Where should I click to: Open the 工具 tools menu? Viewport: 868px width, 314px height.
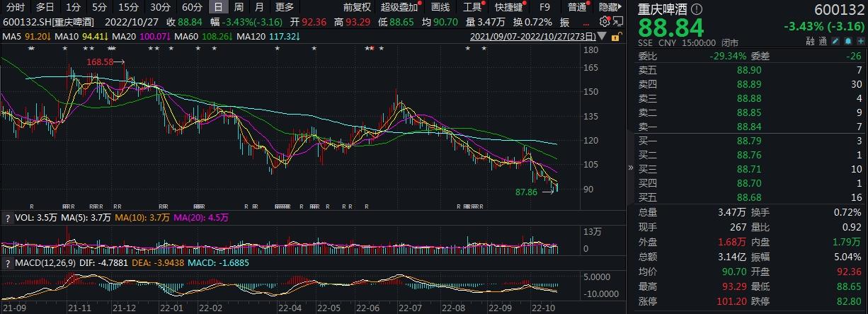tap(472, 7)
